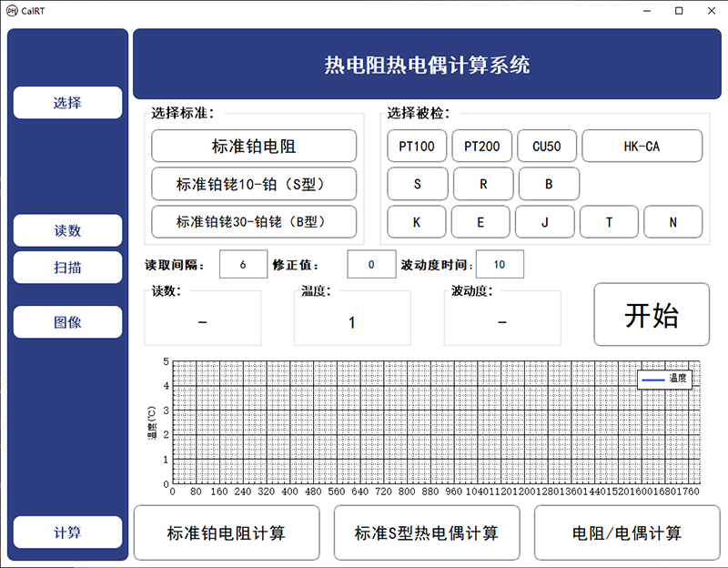Open the 选择 panel from the sidebar
The image size is (728, 568).
click(x=66, y=102)
